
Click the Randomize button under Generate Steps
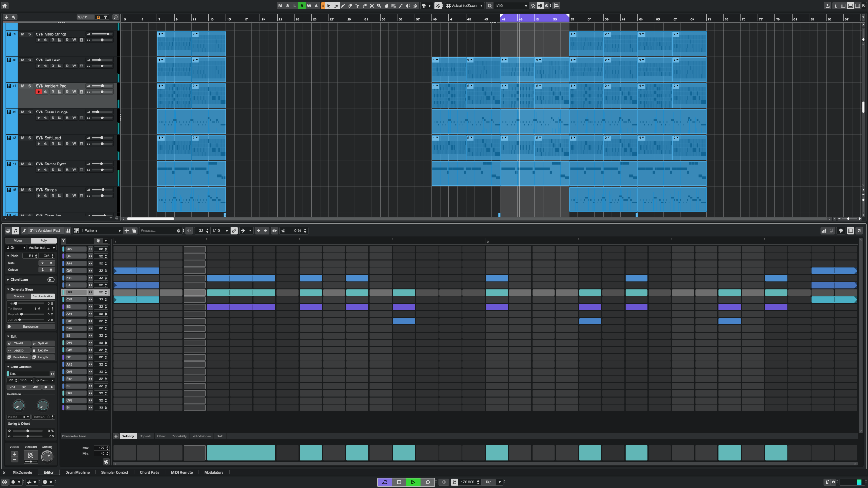pos(30,326)
